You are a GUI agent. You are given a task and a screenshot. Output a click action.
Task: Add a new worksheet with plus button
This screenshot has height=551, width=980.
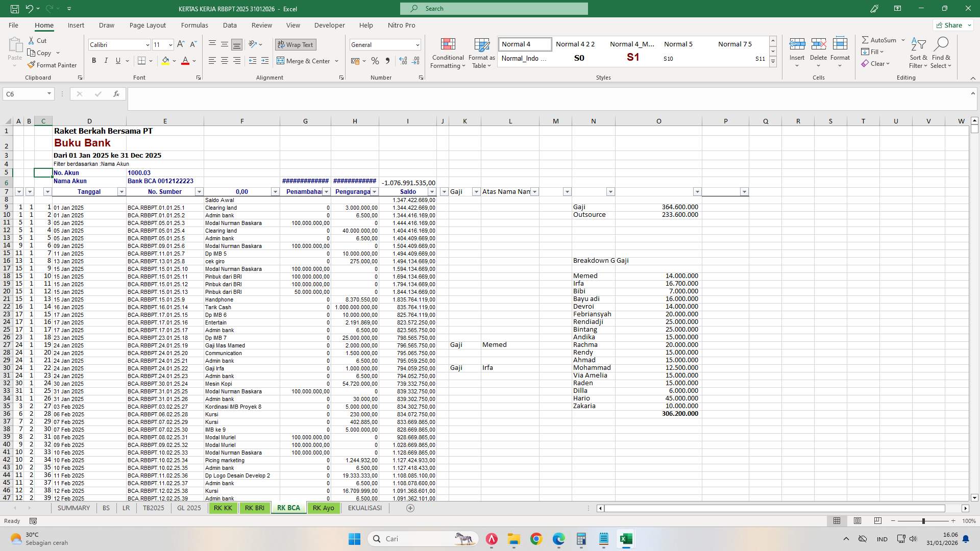410,508
